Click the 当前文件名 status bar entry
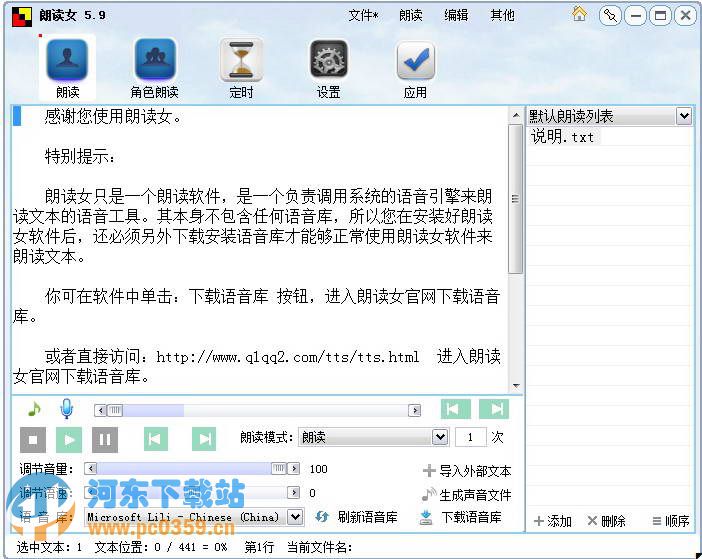 [319, 547]
